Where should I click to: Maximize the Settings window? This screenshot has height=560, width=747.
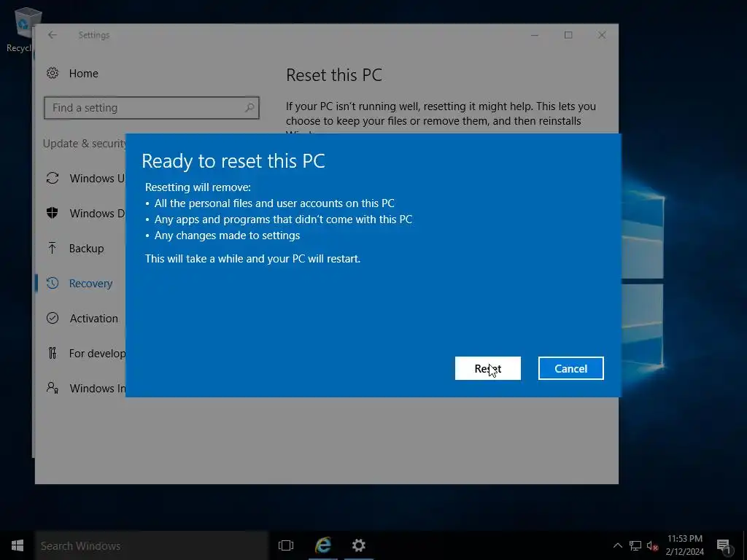click(x=568, y=35)
